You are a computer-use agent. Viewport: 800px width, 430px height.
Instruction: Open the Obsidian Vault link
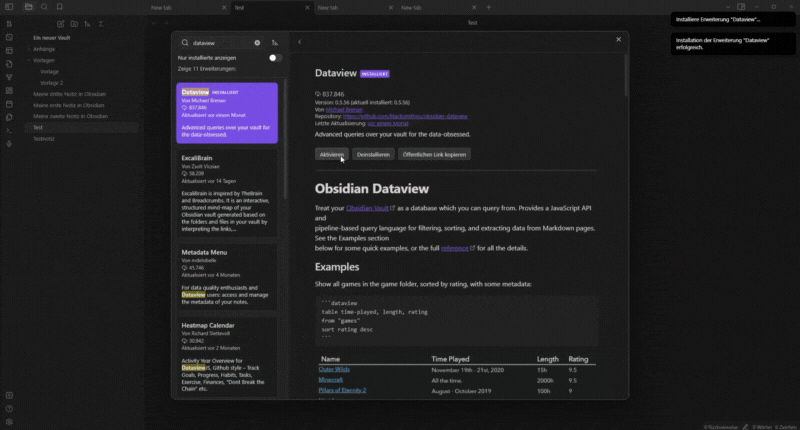coord(367,208)
